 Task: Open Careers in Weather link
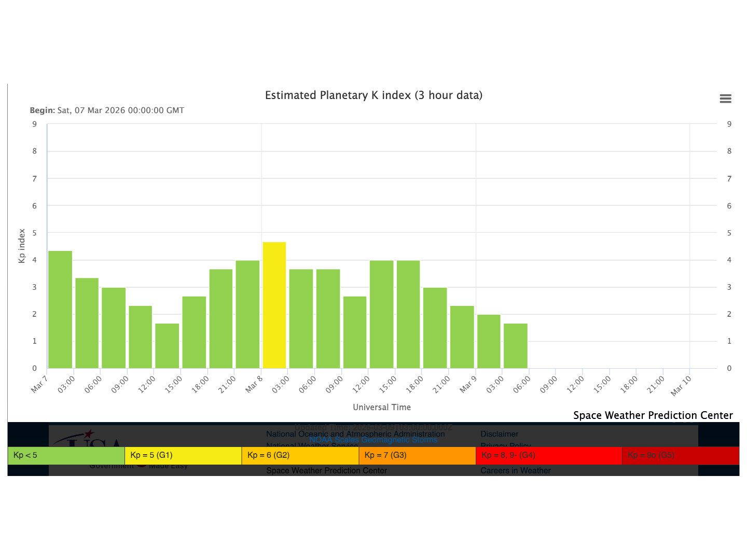click(515, 471)
